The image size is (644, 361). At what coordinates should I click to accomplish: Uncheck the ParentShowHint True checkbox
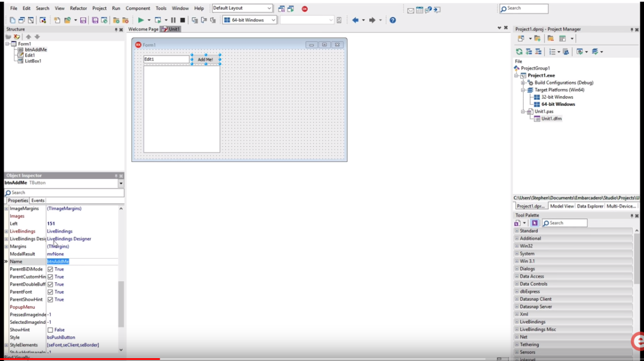point(50,300)
